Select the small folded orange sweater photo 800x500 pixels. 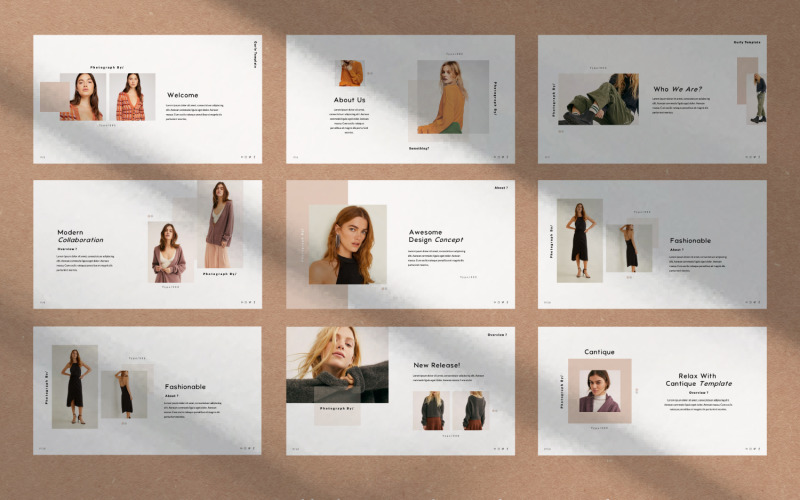point(350,72)
